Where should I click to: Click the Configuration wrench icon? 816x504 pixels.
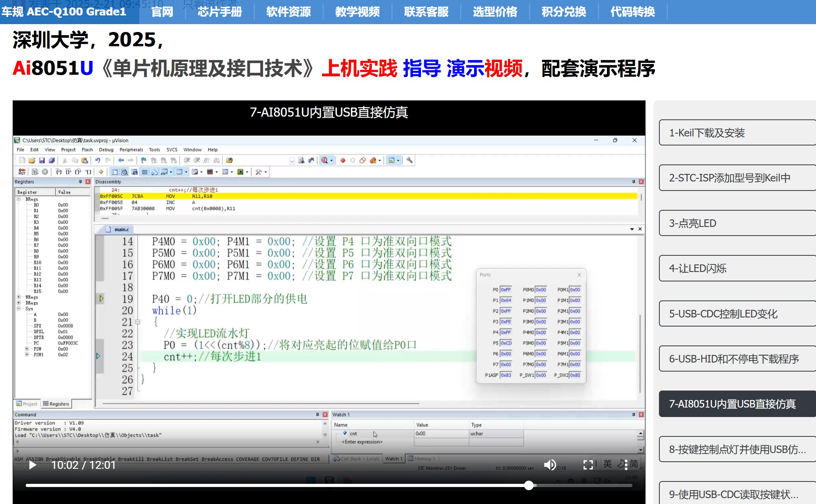click(x=409, y=160)
